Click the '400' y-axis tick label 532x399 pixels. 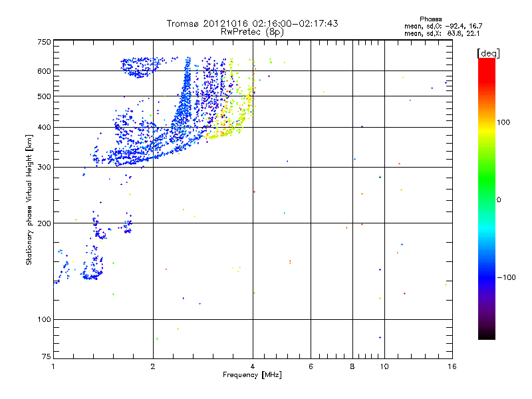click(x=44, y=127)
